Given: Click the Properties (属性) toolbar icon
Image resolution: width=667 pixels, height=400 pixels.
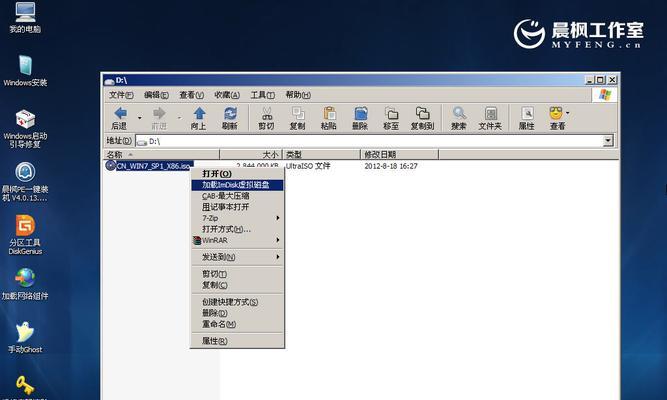Looking at the screenshot, I should (x=527, y=113).
